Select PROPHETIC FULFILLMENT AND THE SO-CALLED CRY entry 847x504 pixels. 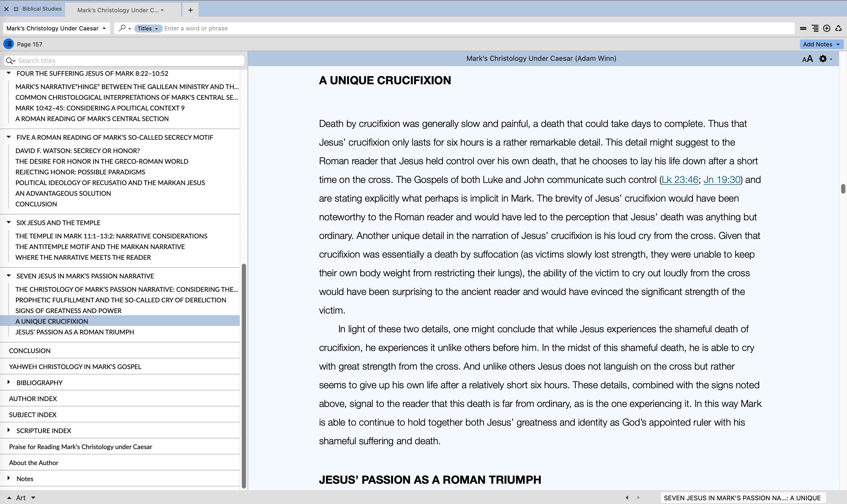click(121, 300)
